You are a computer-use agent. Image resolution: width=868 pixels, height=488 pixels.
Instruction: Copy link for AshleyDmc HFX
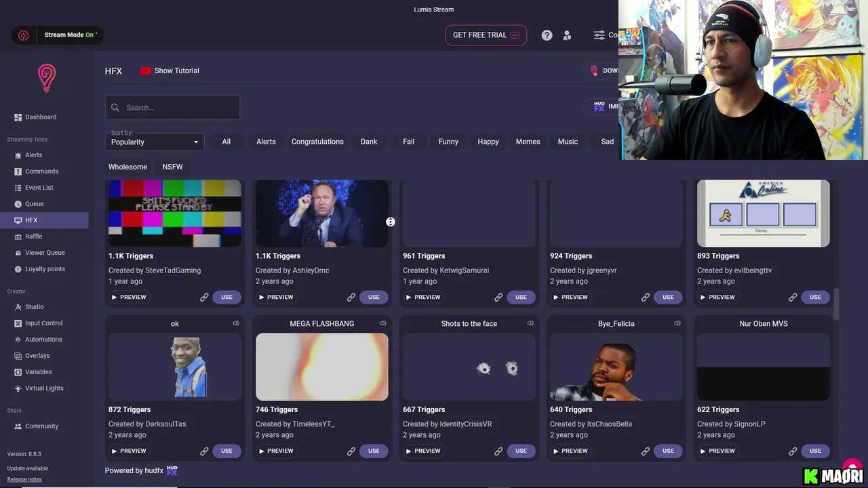click(351, 297)
